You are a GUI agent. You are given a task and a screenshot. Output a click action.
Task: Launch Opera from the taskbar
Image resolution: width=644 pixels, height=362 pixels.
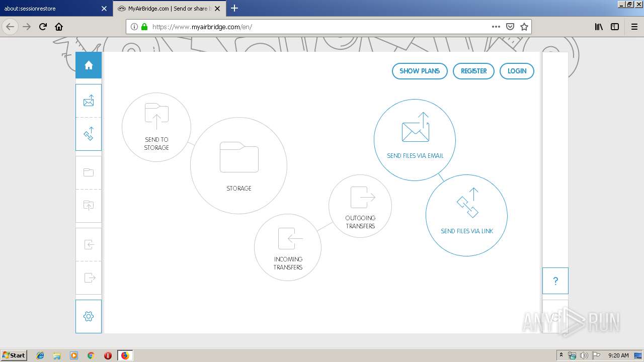click(108, 355)
